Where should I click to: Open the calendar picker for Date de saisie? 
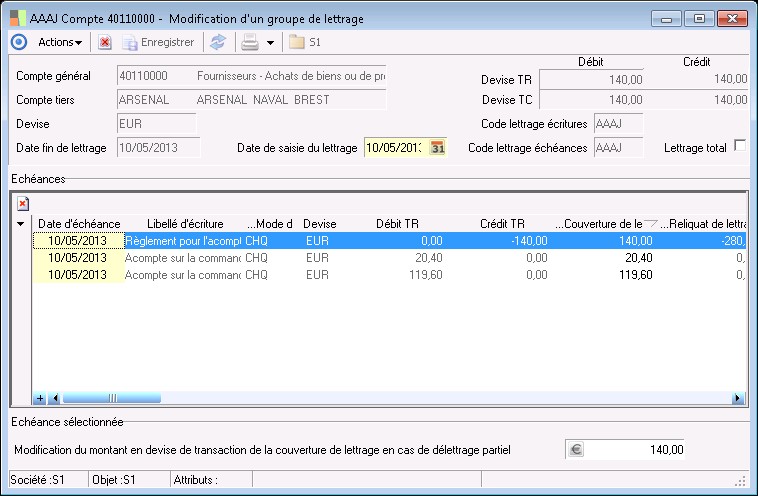(437, 148)
